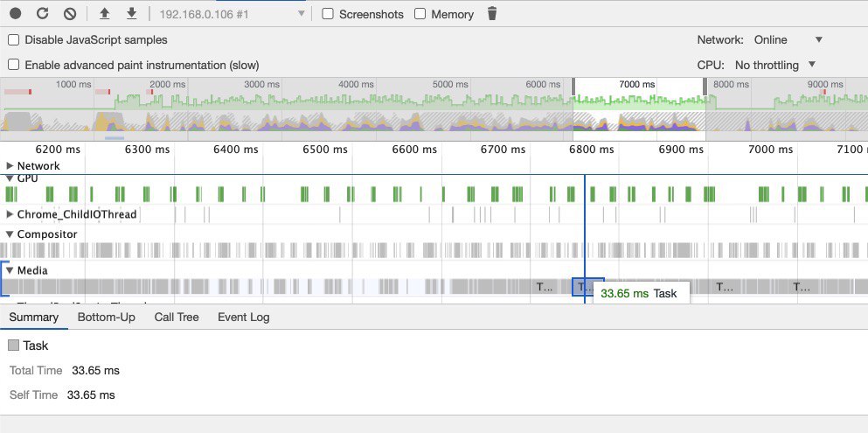Switch to the Call Tree tab
Image resolution: width=868 pixels, height=433 pixels.
click(177, 318)
